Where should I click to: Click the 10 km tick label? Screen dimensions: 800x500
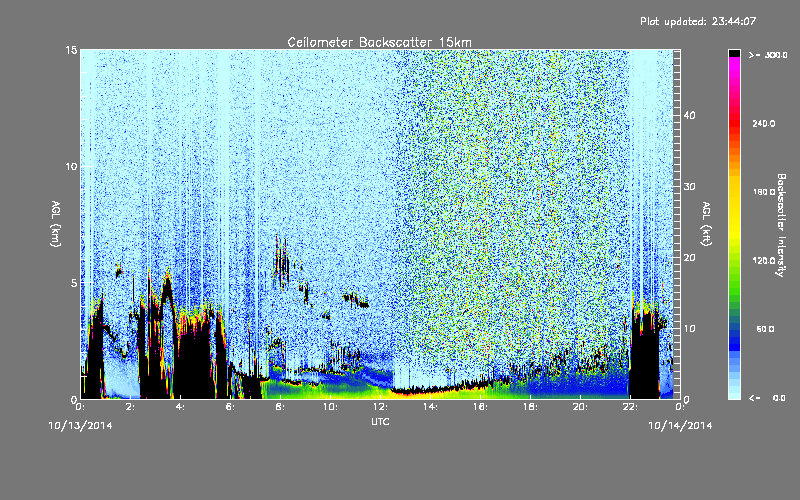pos(71,166)
